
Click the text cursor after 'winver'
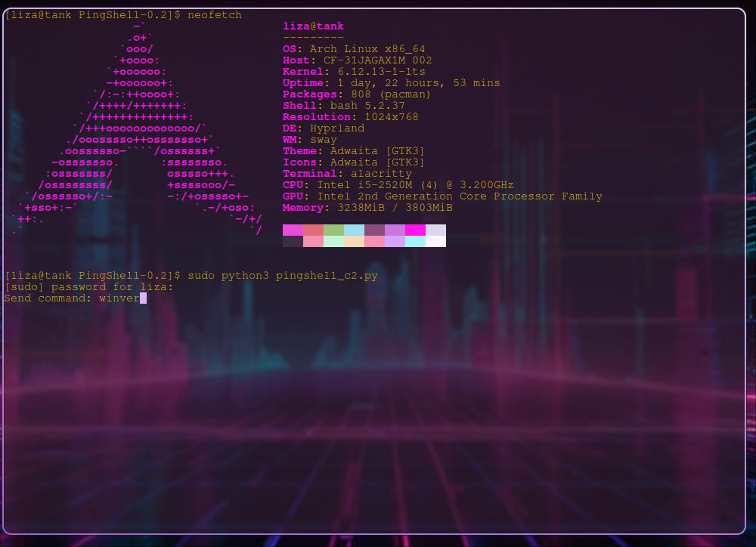click(143, 298)
